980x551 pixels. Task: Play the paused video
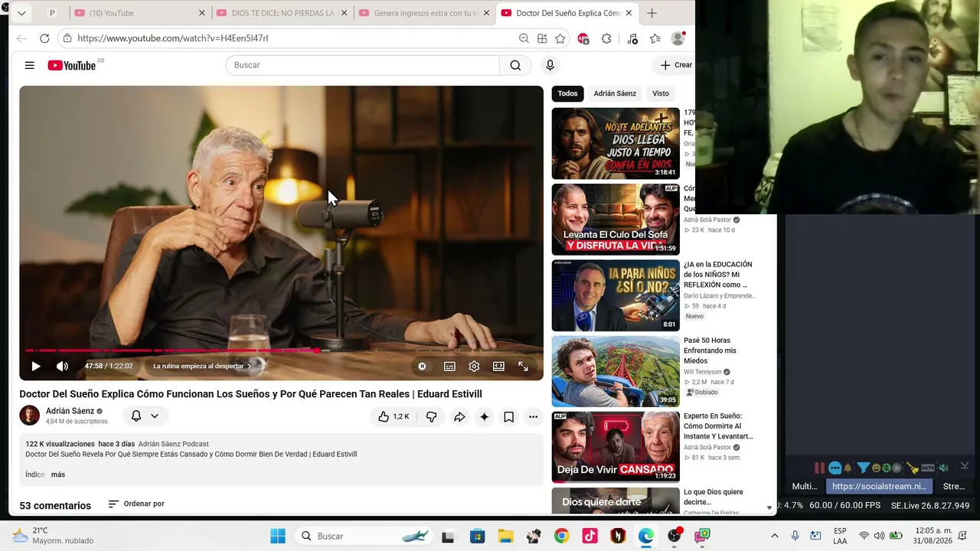[x=35, y=366]
